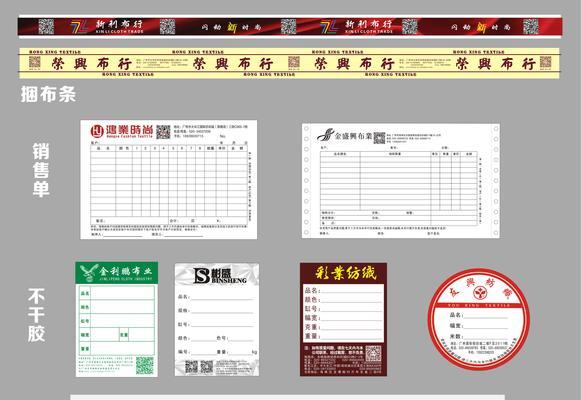Select the red 新利布行 cloth strip banner

(x=290, y=27)
